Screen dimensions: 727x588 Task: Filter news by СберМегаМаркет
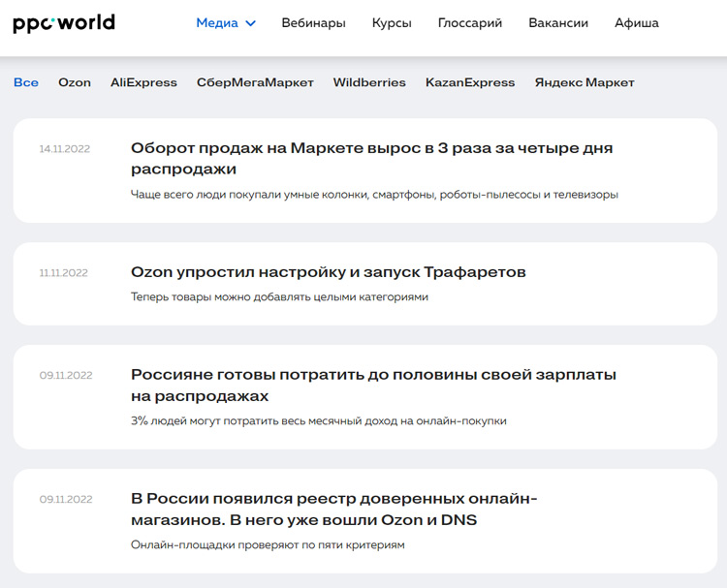click(255, 82)
